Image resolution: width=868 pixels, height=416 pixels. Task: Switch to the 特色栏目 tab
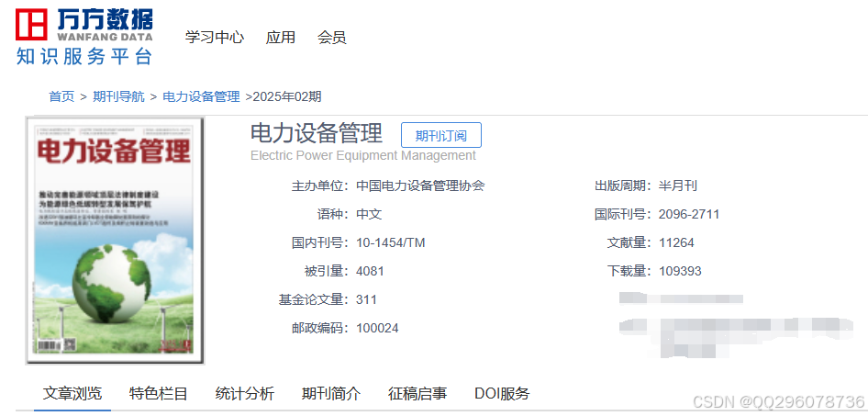[x=159, y=394]
